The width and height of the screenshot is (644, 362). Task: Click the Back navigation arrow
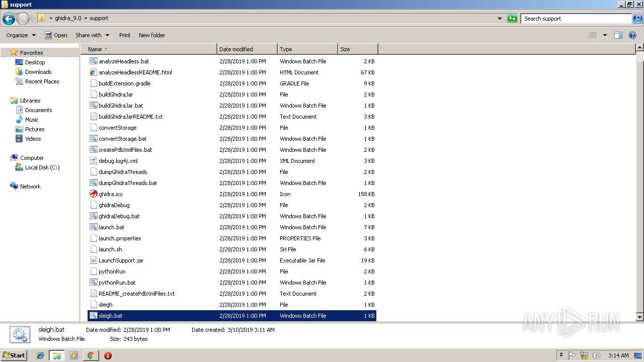pyautogui.click(x=9, y=19)
